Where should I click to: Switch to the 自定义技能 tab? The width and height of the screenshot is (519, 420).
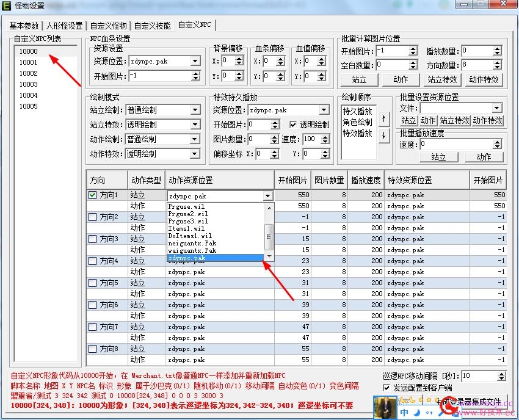click(152, 26)
